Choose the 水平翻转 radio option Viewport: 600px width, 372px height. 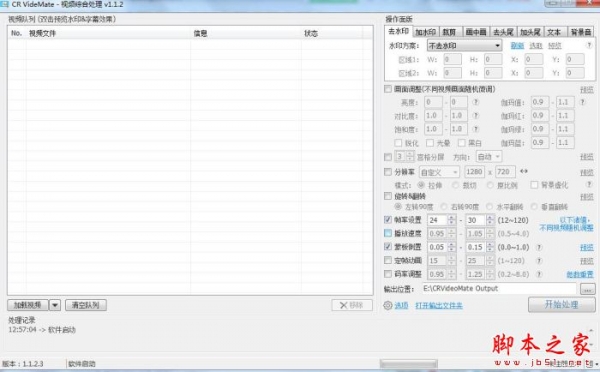coord(489,207)
